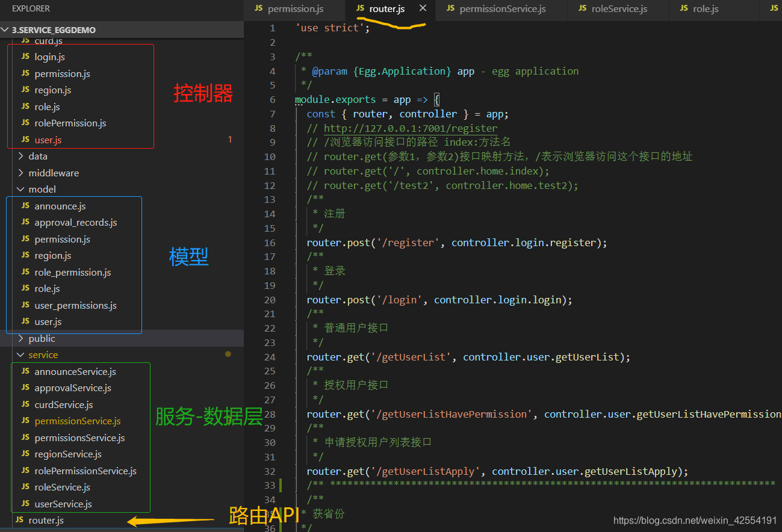Switch to the role.js editor tab
Image resolution: width=782 pixels, height=532 pixels.
pyautogui.click(x=704, y=8)
